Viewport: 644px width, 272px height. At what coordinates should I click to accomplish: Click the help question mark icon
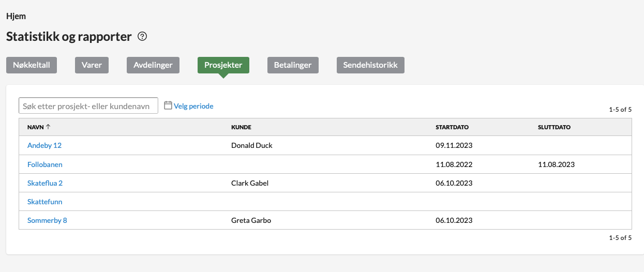142,37
